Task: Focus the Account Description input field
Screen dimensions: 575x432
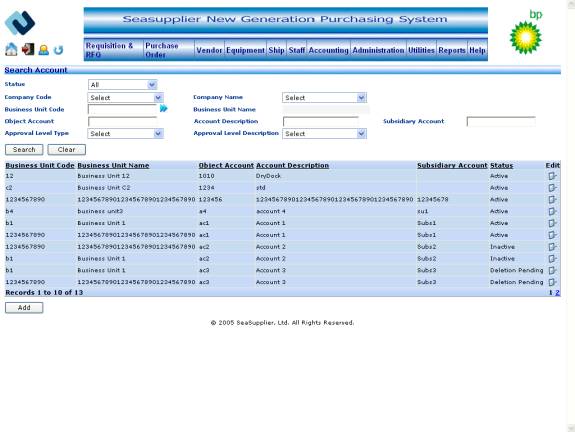Action: 321,121
